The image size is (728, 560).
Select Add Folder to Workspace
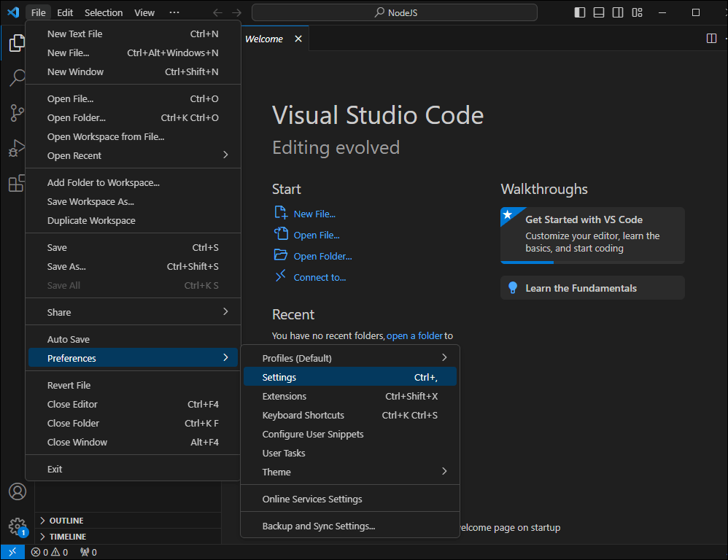(x=133, y=182)
